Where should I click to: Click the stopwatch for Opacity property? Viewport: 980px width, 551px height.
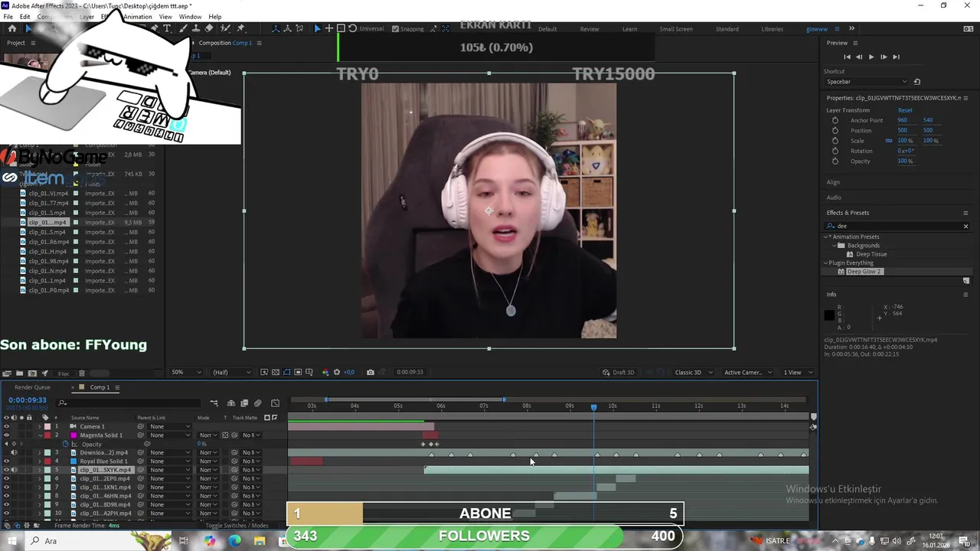[x=65, y=444]
